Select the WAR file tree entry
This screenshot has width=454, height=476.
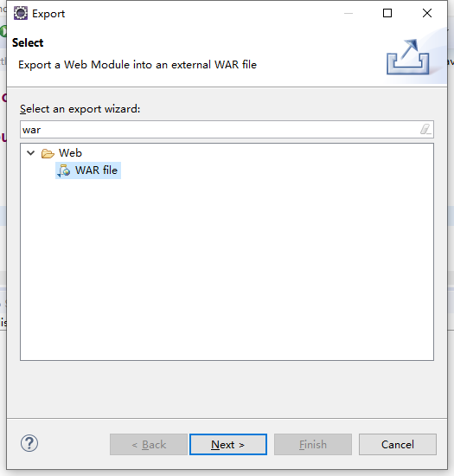click(x=88, y=170)
